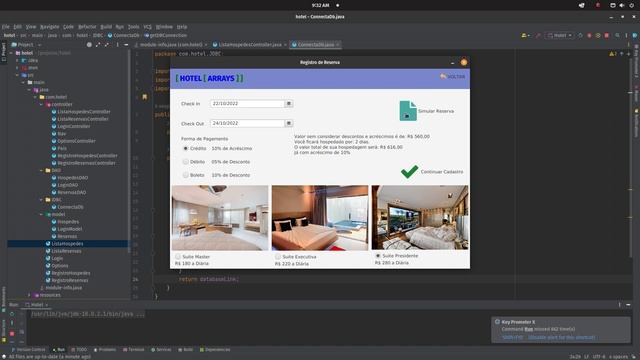
Task: Click the green Continuar Cadastro checkmark
Action: (x=409, y=172)
